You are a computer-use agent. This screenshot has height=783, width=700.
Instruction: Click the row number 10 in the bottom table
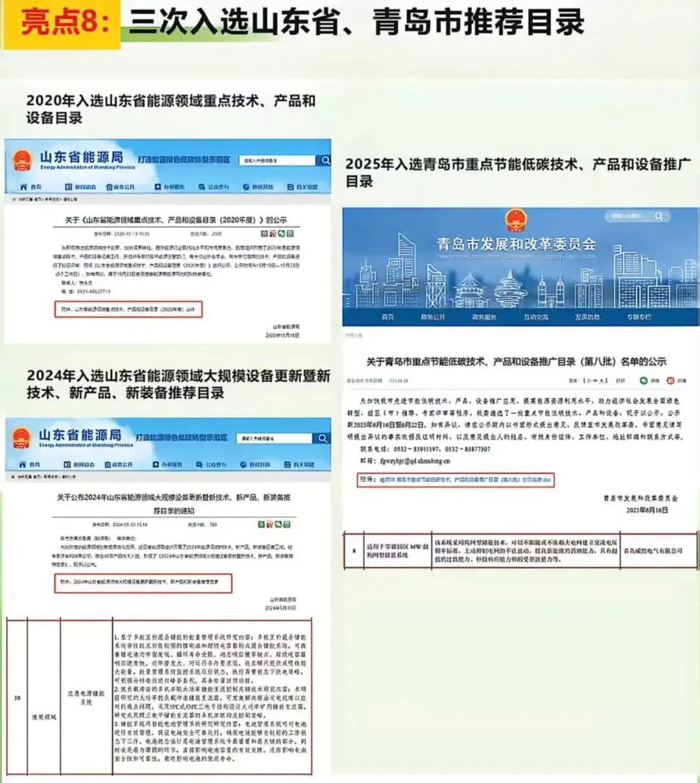coord(17,698)
